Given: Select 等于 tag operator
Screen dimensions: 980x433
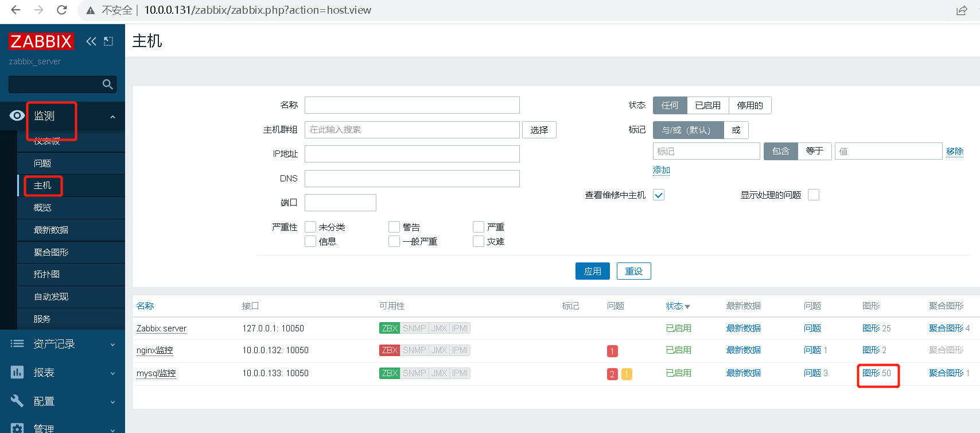Looking at the screenshot, I should click(x=815, y=151).
